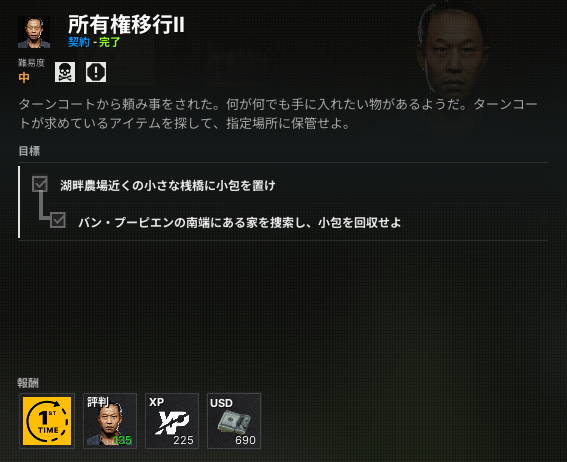The image size is (567, 462).
Task: Click the orange 中 difficulty value
Action: tap(24, 77)
